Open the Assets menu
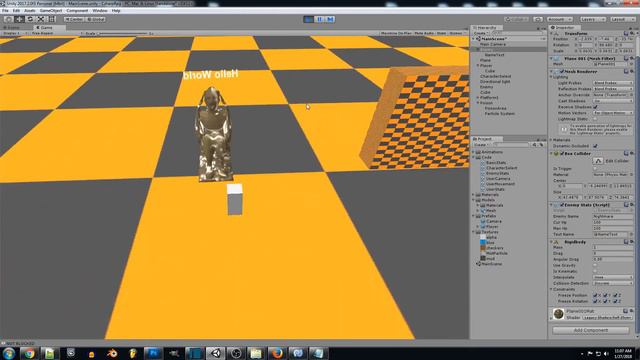This screenshot has width=640, height=360. pos(30,11)
